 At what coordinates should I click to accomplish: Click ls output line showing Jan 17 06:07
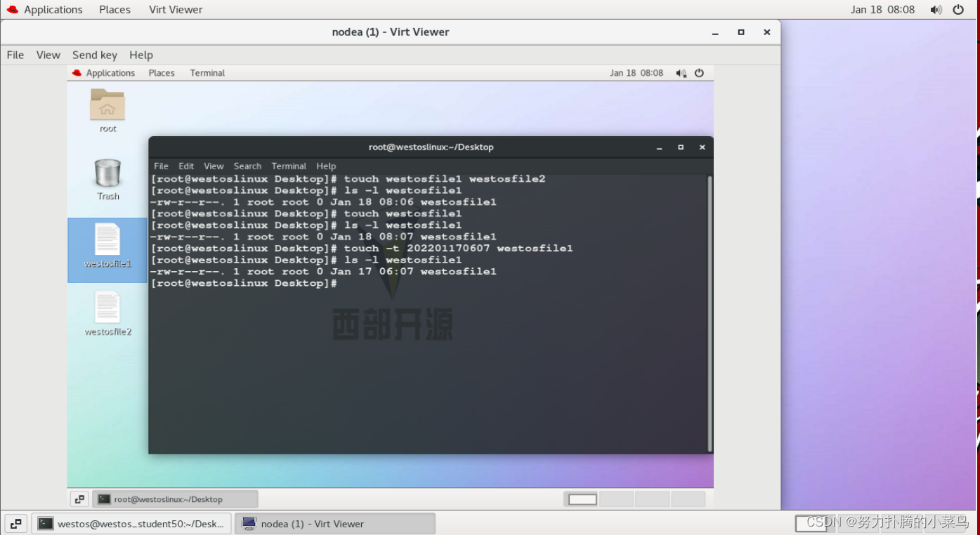point(323,272)
